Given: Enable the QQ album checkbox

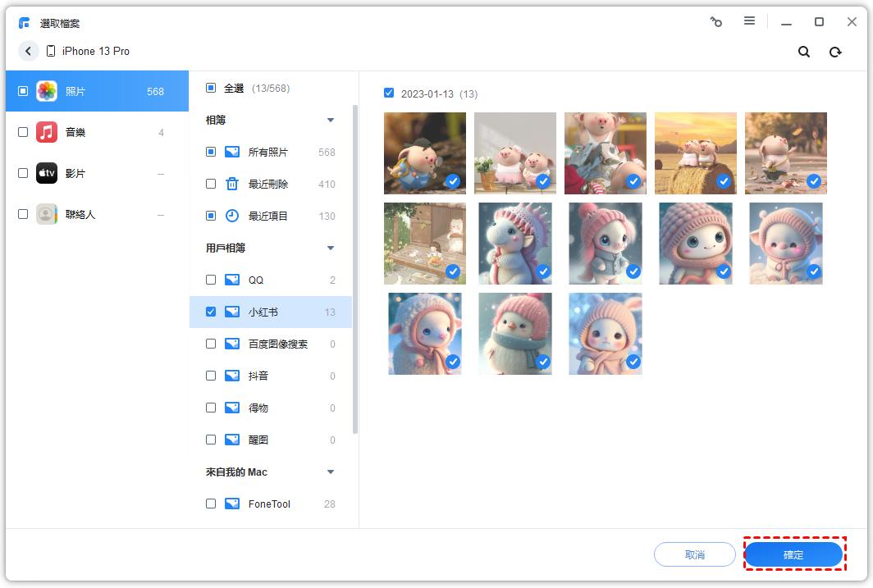Looking at the screenshot, I should tap(211, 280).
